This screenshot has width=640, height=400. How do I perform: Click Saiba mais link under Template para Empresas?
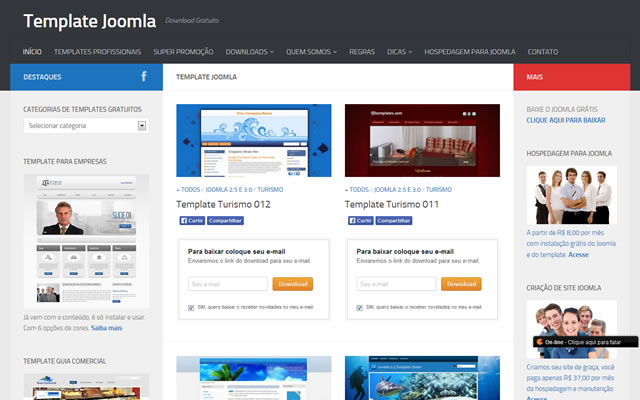click(x=107, y=328)
